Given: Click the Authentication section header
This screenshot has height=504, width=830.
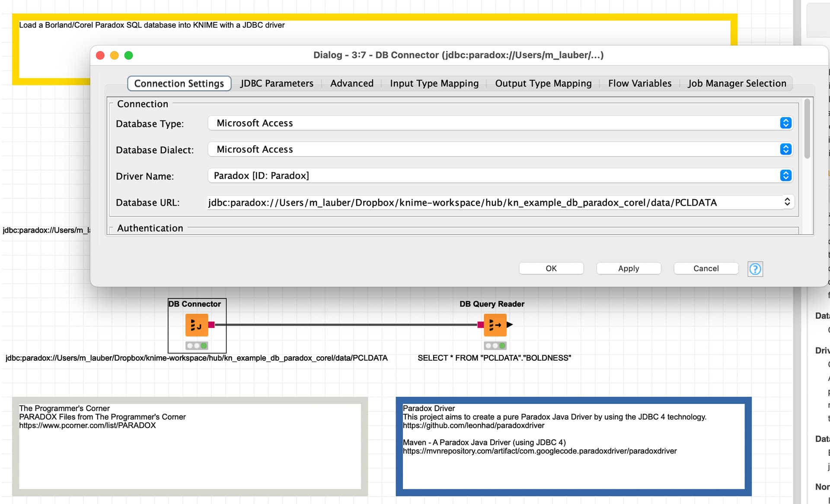Looking at the screenshot, I should 150,228.
